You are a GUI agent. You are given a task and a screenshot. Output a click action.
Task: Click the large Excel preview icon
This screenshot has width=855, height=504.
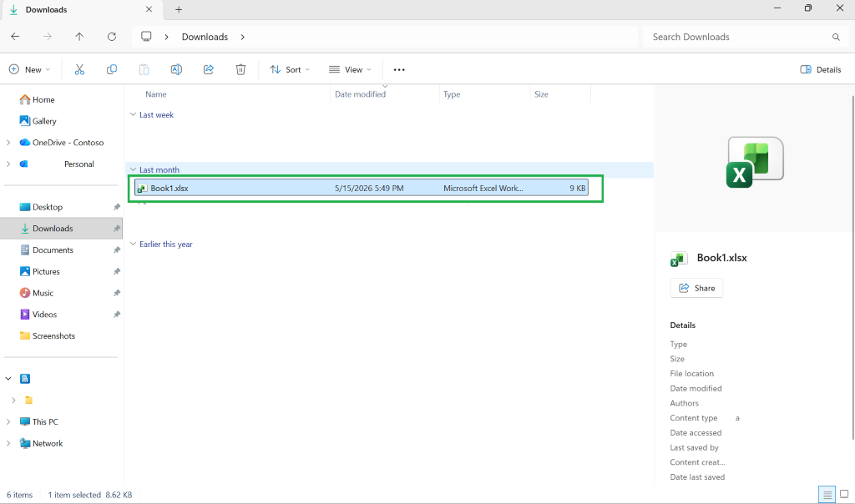click(x=755, y=162)
